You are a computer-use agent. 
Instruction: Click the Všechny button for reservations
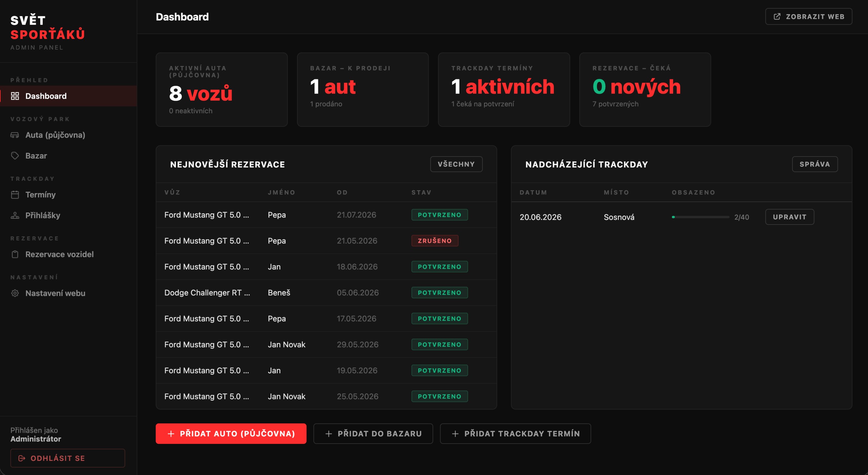pyautogui.click(x=456, y=164)
